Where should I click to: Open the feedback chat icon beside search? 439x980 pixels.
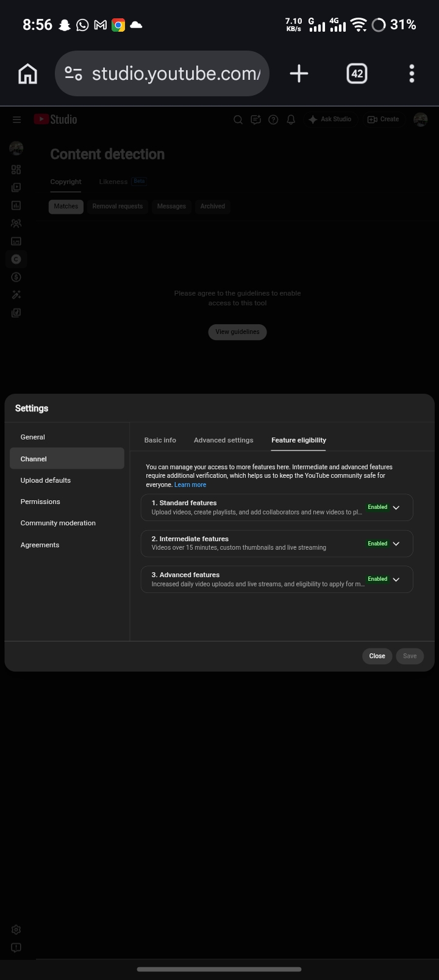coord(256,119)
